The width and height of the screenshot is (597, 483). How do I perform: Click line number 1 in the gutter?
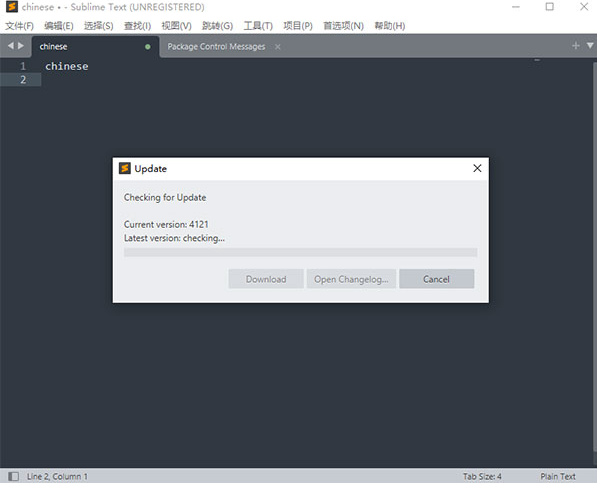(23, 66)
